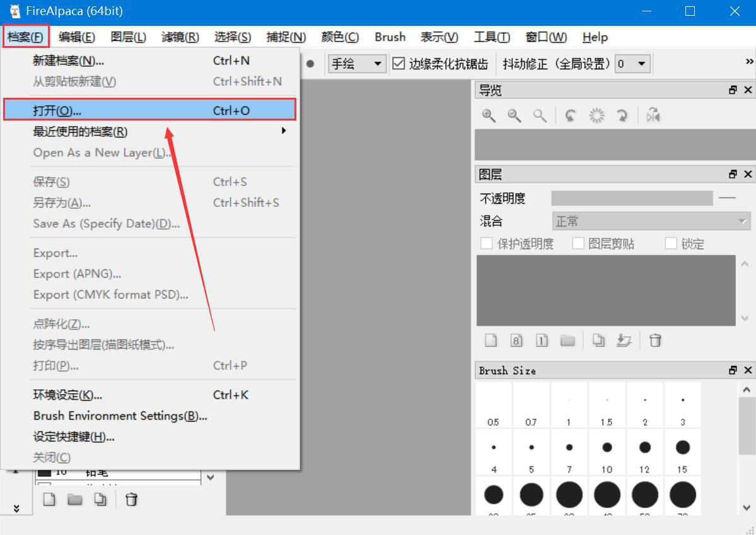The width and height of the screenshot is (756, 535).
Task: Rotate canvas left in the Navigator panel
Action: coord(571,116)
